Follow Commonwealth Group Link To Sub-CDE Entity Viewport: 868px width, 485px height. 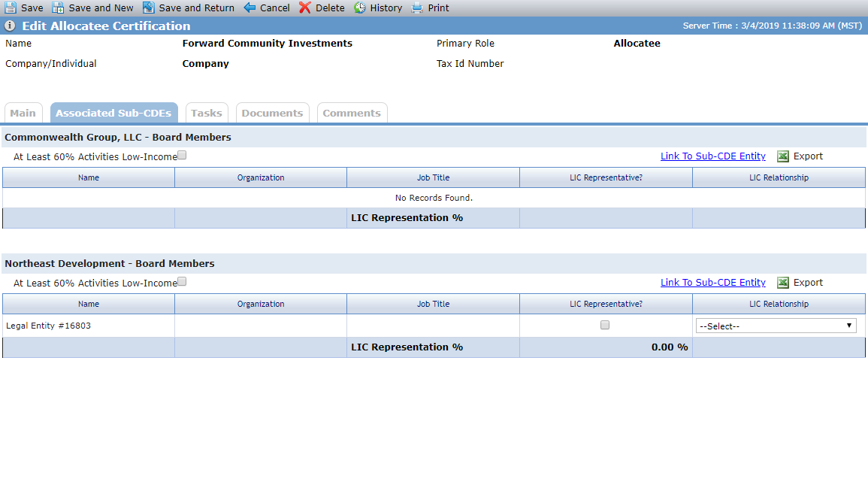coord(713,156)
